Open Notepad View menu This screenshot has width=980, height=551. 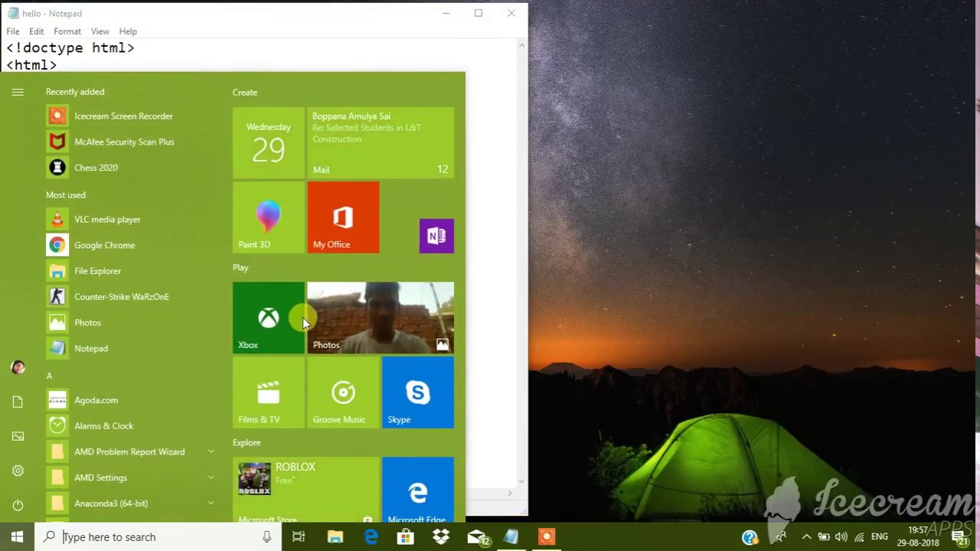[x=100, y=31]
